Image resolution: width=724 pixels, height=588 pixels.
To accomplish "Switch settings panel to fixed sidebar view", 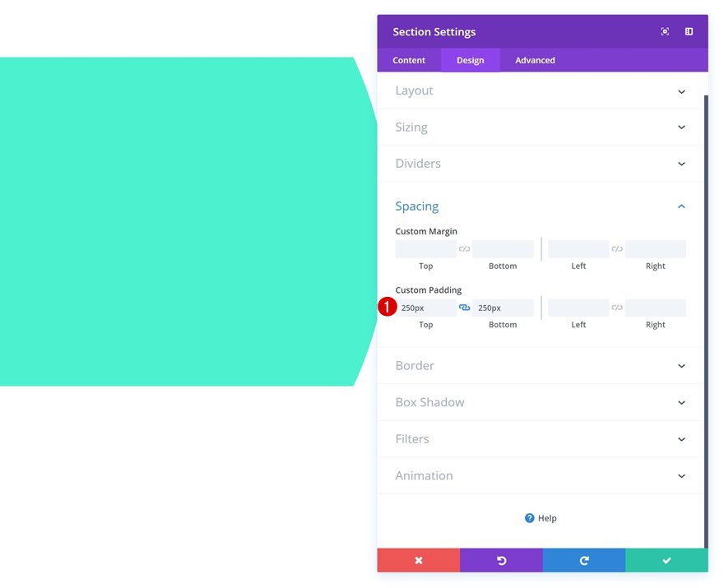I will pyautogui.click(x=689, y=31).
